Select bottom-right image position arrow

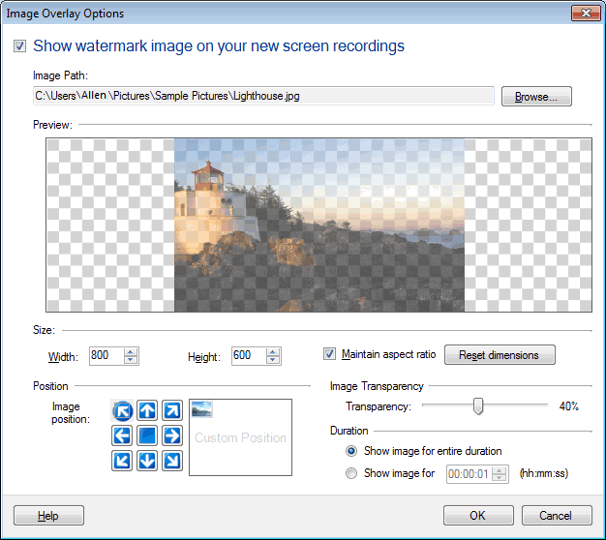(172, 460)
